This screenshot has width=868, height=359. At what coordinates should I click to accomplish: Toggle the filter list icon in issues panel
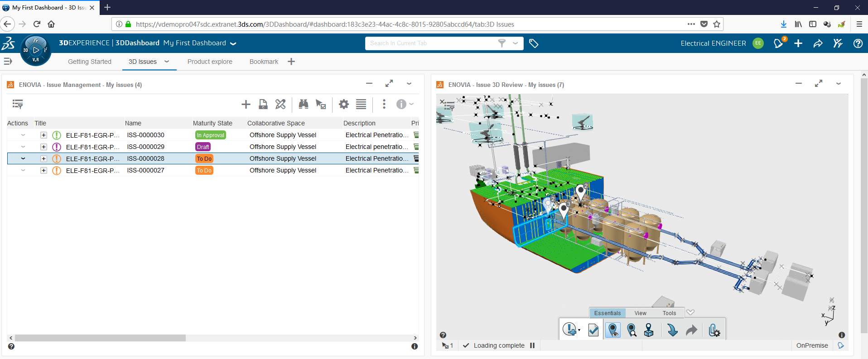18,105
